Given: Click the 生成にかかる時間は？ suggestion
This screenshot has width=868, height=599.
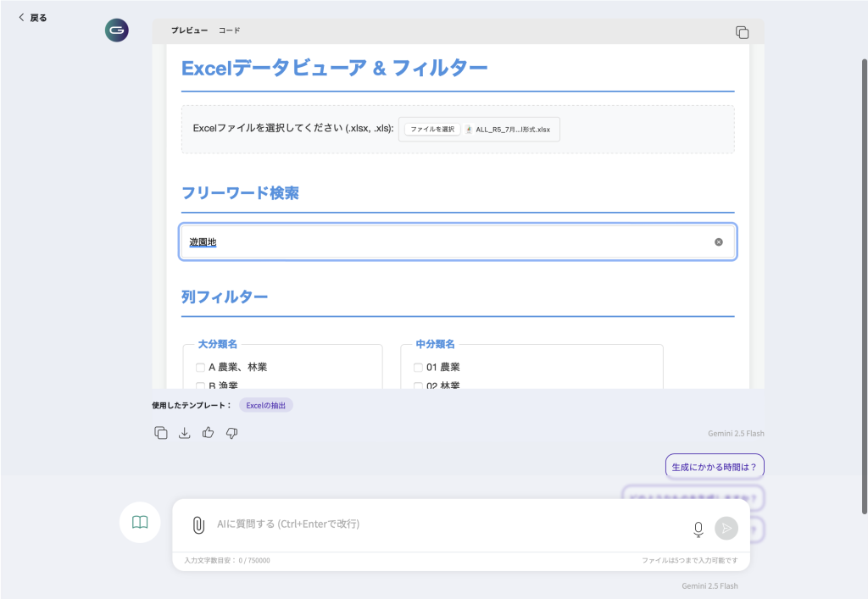Looking at the screenshot, I should coord(714,467).
